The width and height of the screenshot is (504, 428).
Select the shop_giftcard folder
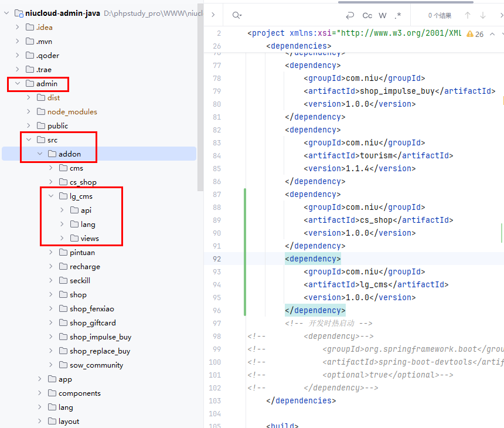pyautogui.click(x=93, y=323)
